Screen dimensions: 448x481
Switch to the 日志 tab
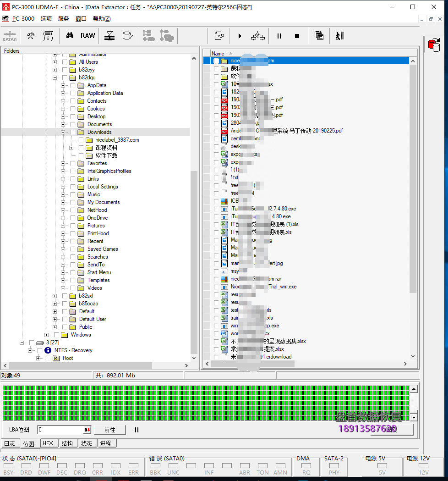click(10, 443)
